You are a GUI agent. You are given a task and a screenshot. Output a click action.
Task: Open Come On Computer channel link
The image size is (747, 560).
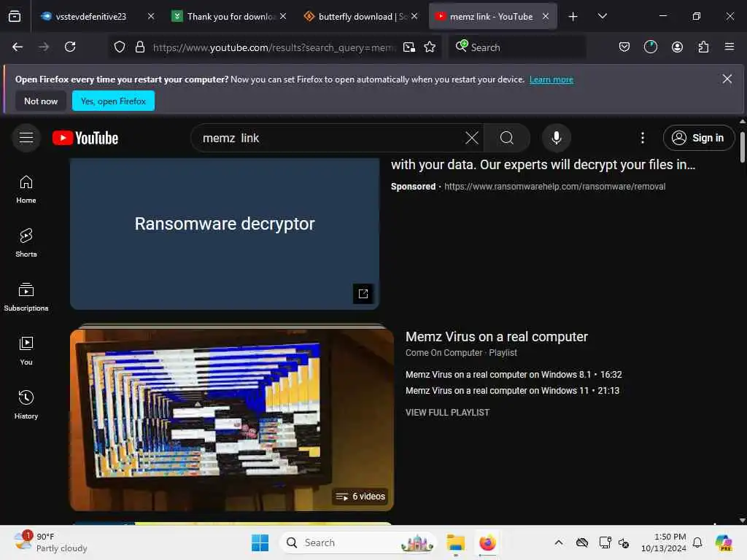444,353
